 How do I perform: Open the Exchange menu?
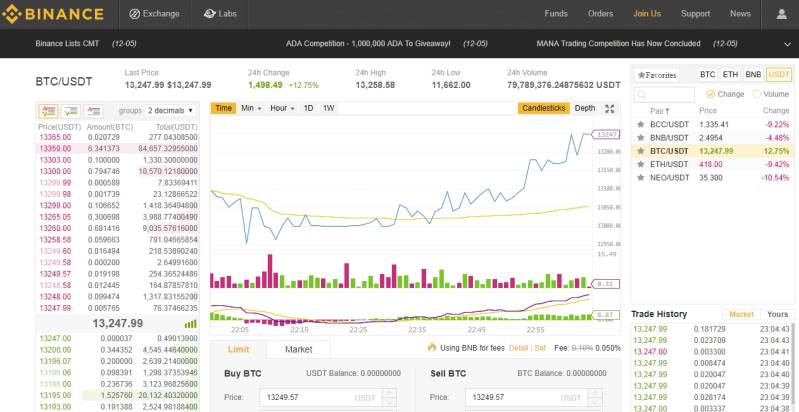(154, 14)
